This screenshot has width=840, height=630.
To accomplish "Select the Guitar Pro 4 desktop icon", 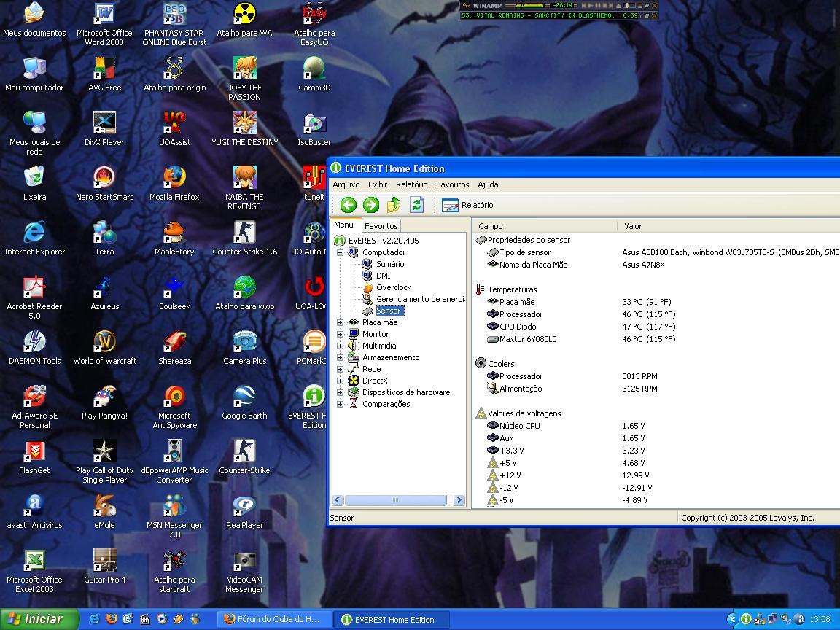I will tap(104, 567).
